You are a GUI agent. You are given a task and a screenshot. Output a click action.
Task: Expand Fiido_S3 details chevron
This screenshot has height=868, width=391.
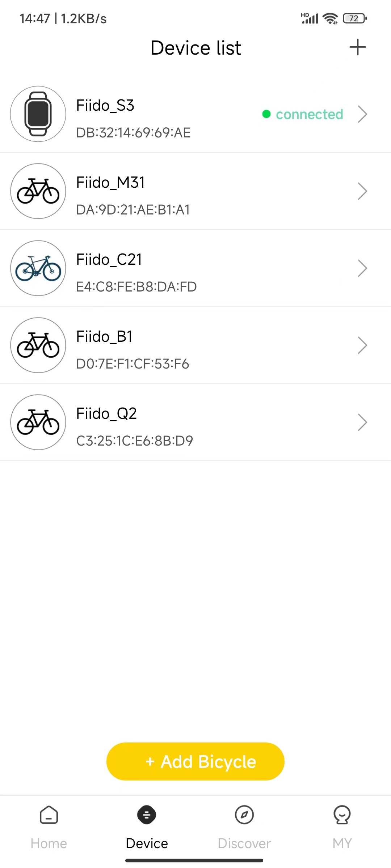(x=362, y=114)
